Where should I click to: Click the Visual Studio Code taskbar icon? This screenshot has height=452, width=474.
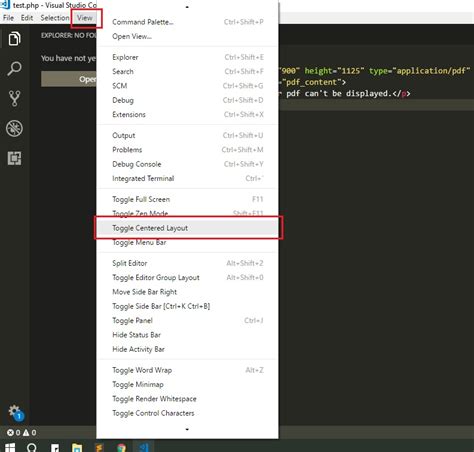pos(144,447)
